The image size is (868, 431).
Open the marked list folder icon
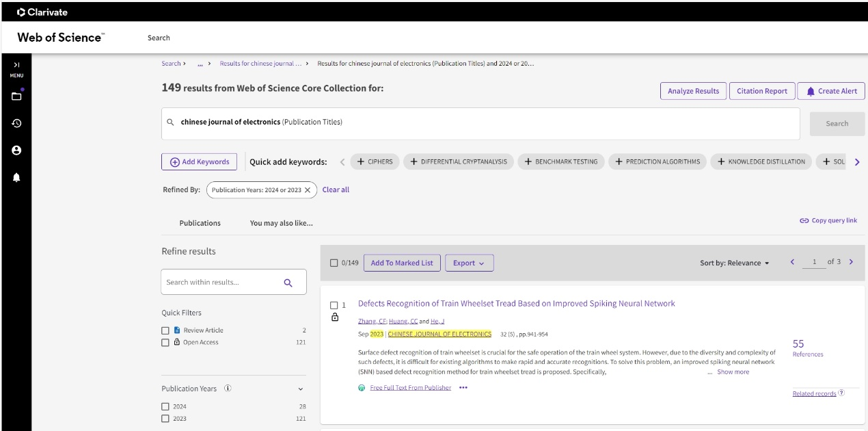(x=16, y=96)
